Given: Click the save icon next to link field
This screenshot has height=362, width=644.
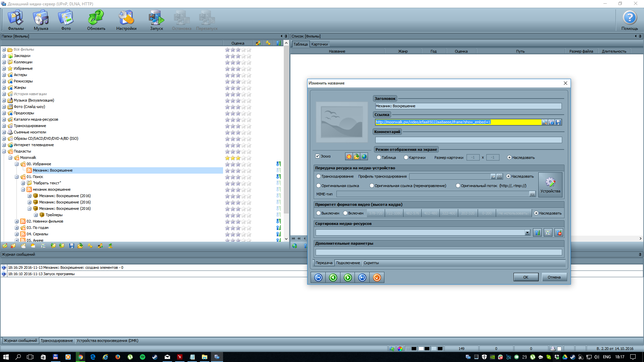Looking at the screenshot, I should (x=558, y=122).
